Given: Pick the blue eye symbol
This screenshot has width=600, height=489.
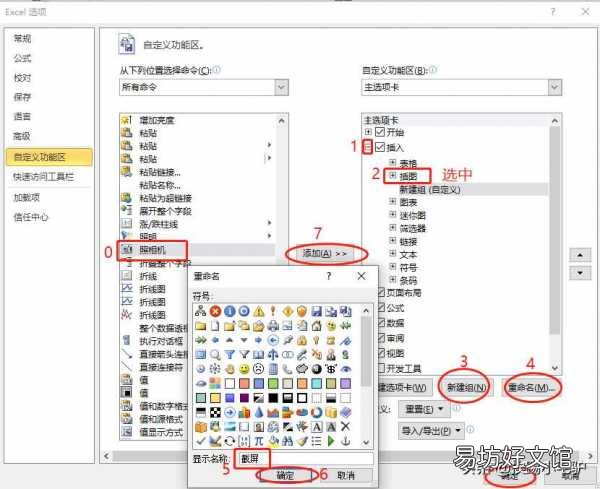Looking at the screenshot, I should tap(346, 369).
